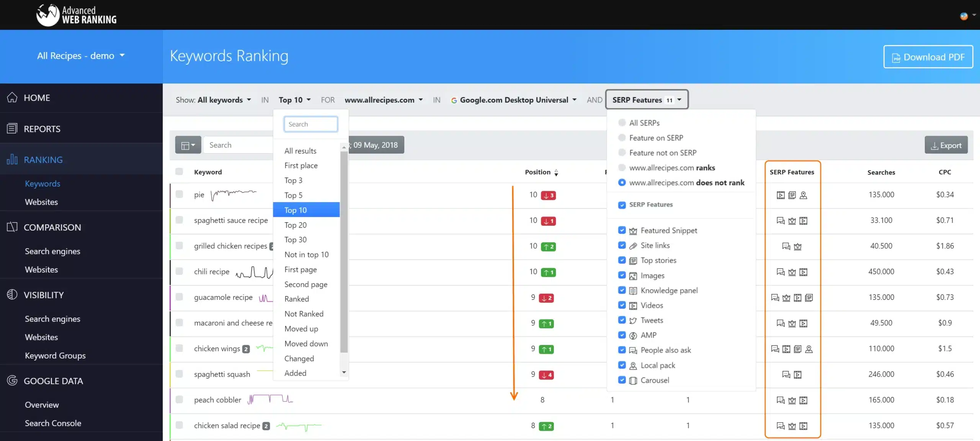Open the Google.com Desktop Universal dropdown

tap(514, 100)
